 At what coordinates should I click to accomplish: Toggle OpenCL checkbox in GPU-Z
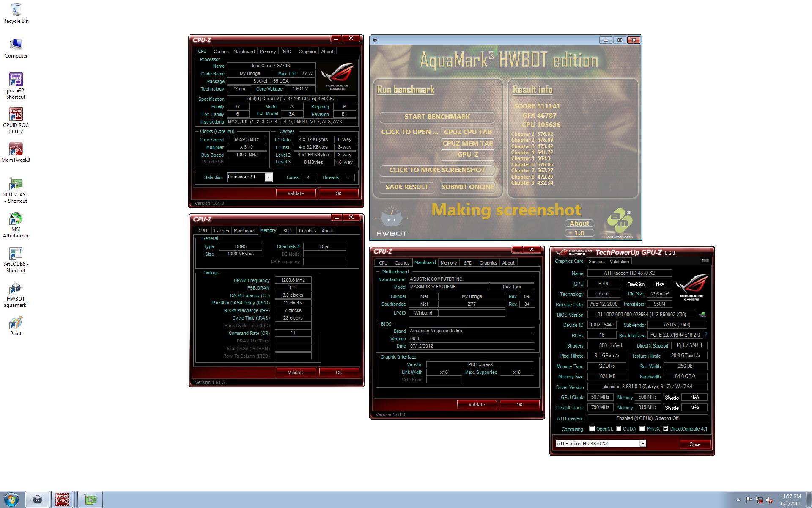point(592,429)
